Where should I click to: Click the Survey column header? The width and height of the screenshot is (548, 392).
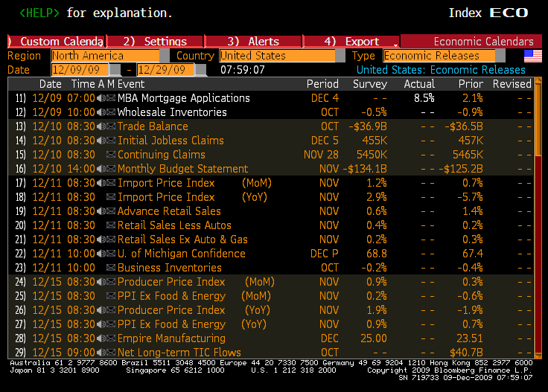(x=370, y=84)
